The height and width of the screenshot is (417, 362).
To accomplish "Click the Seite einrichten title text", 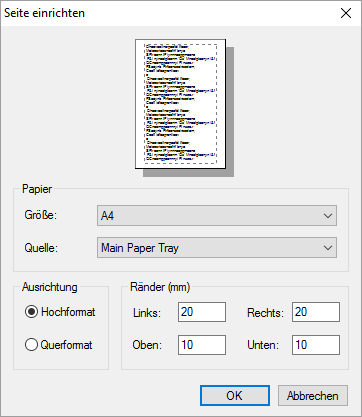I will [x=44, y=13].
